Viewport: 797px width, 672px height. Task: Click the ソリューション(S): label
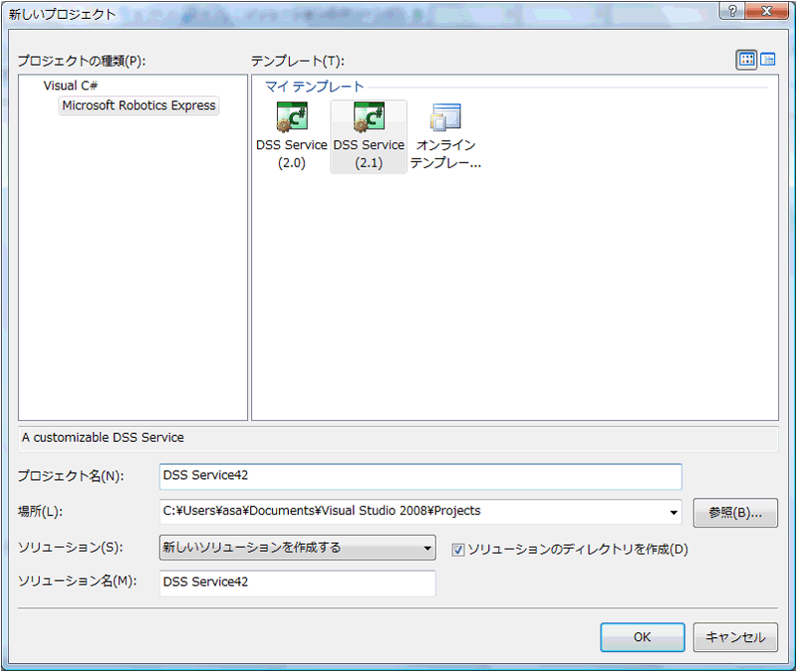tap(70, 548)
